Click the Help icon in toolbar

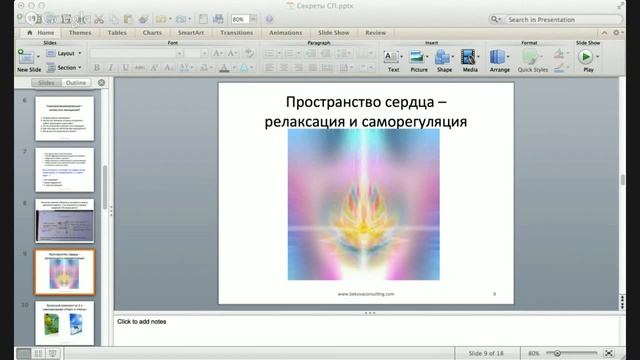point(269,19)
